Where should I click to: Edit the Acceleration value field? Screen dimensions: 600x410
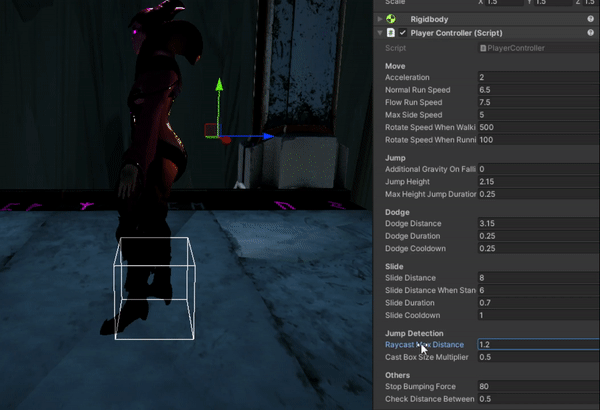539,77
